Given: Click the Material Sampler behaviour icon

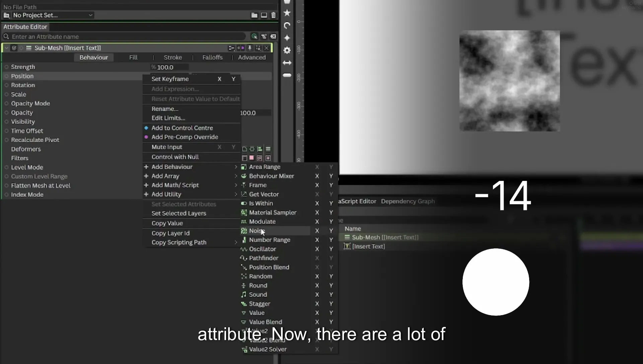Looking at the screenshot, I should [x=244, y=212].
